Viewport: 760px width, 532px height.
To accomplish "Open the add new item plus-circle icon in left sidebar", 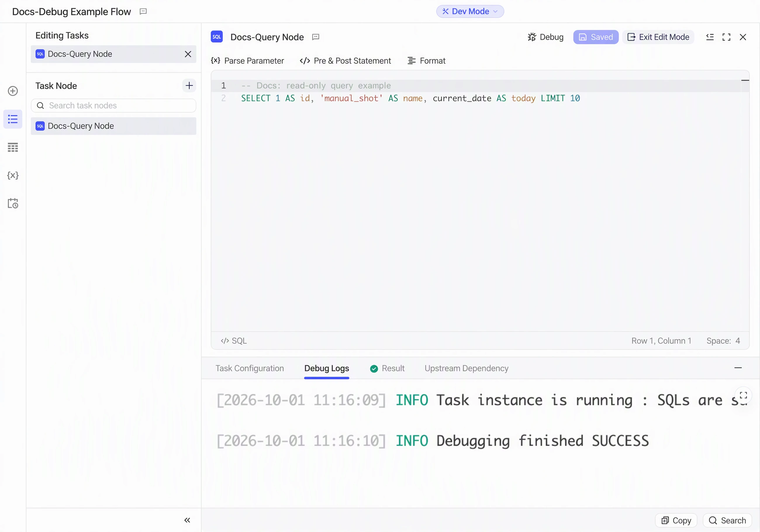I will pyautogui.click(x=13, y=91).
